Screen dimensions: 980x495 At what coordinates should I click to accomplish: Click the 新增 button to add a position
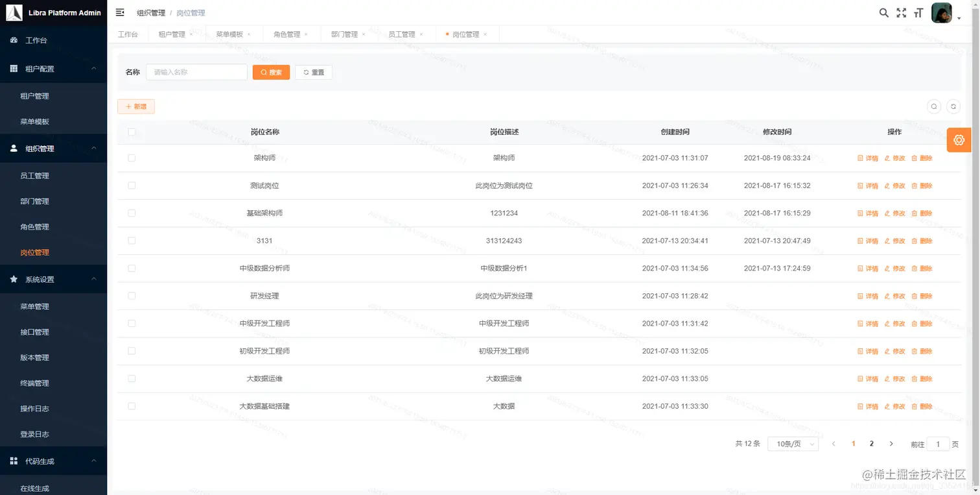(135, 106)
